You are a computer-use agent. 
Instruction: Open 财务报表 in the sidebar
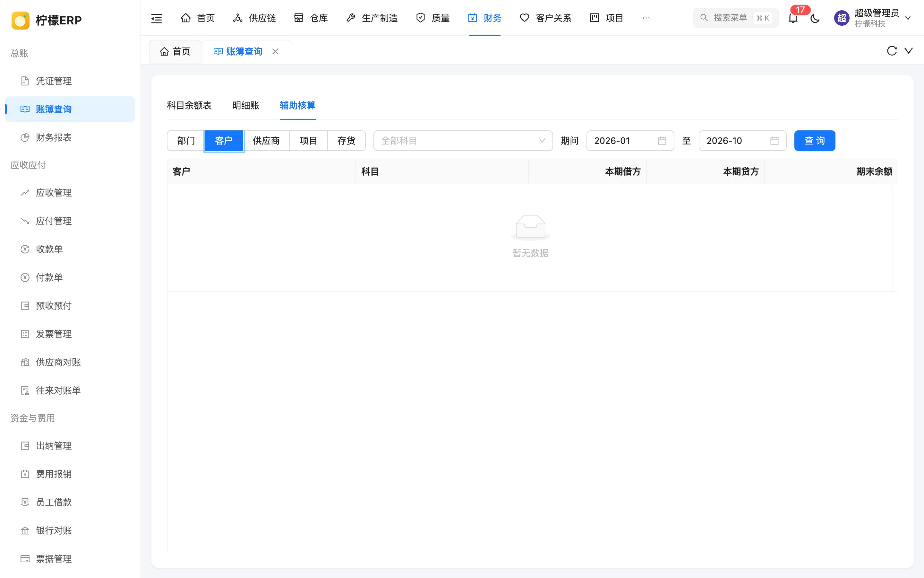[x=70, y=138]
